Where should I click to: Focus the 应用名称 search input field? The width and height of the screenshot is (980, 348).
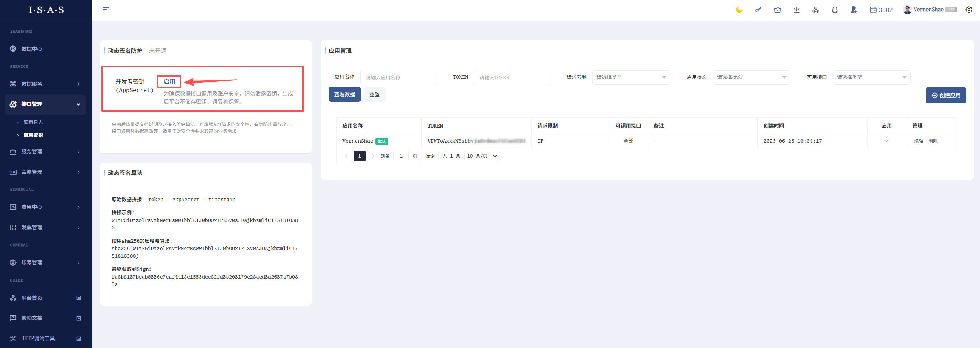[398, 77]
